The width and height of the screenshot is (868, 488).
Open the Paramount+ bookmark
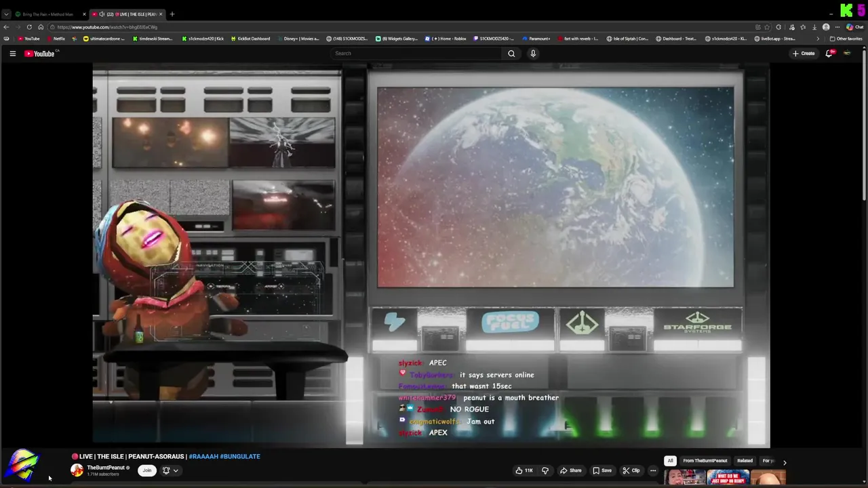pos(536,39)
